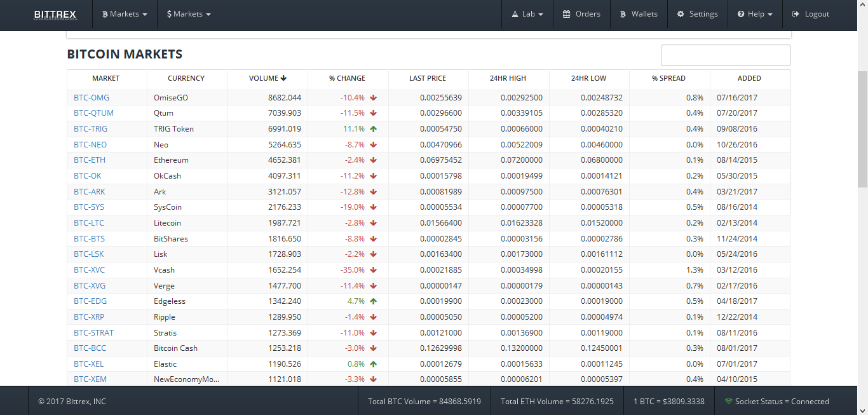The width and height of the screenshot is (868, 415).
Task: Click red down arrow in Bitcoin Cash row
Action: point(374,348)
